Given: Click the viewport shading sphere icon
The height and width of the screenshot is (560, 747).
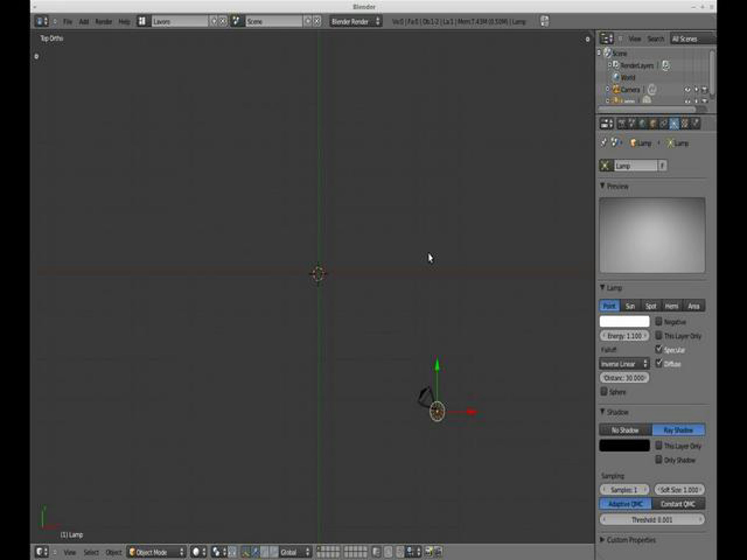Looking at the screenshot, I should (196, 552).
